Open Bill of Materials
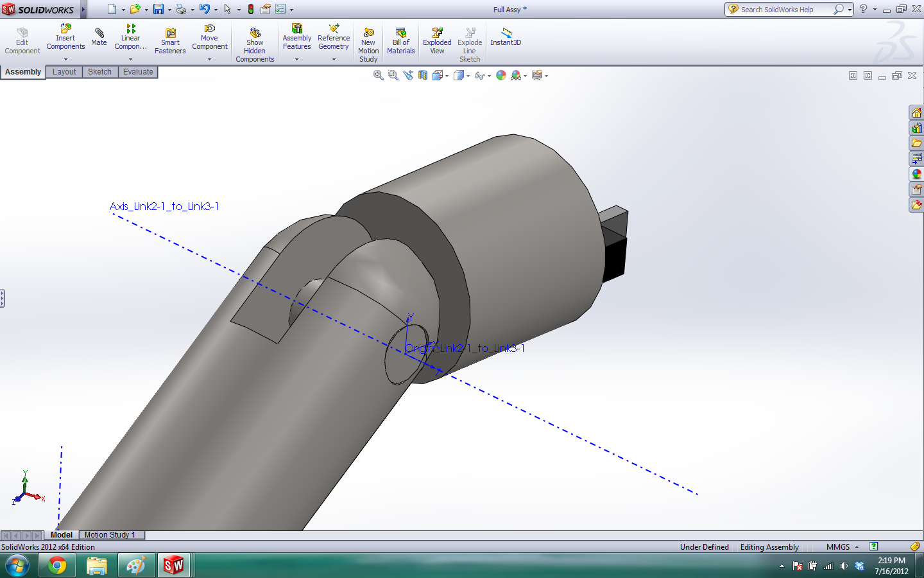This screenshot has height=578, width=924. (x=401, y=41)
